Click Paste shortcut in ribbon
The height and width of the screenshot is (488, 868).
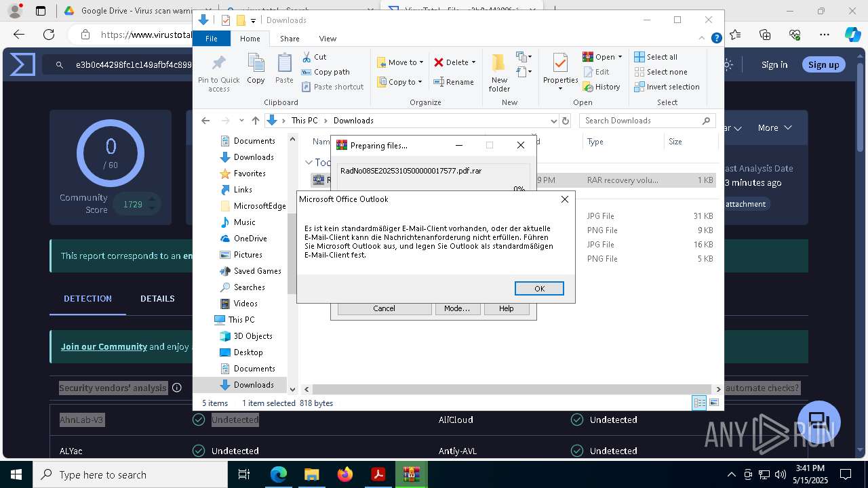click(x=333, y=87)
